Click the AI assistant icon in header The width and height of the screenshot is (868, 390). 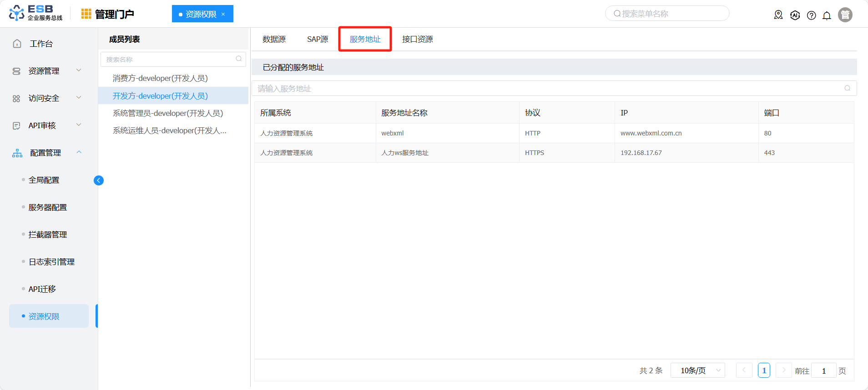pos(795,15)
